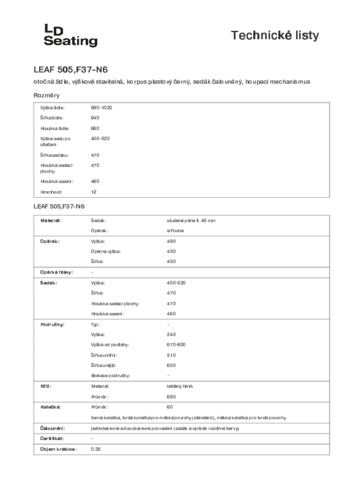364x500 pixels.
Task: Click the 'Výška od podlahy' label
Action: pyautogui.click(x=110, y=345)
